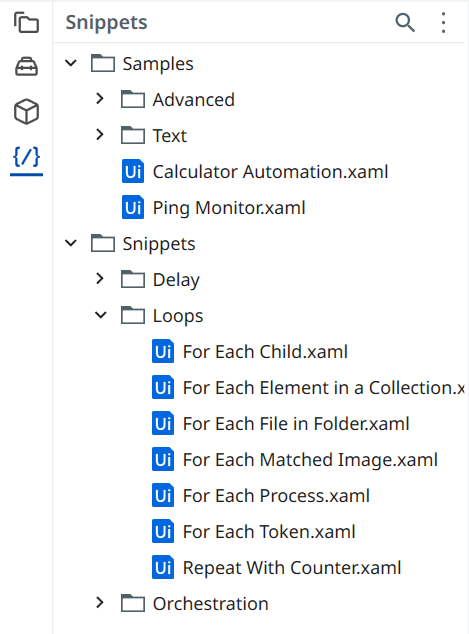Select Repeat With Counter.xaml name
469x634 pixels.
click(x=292, y=568)
